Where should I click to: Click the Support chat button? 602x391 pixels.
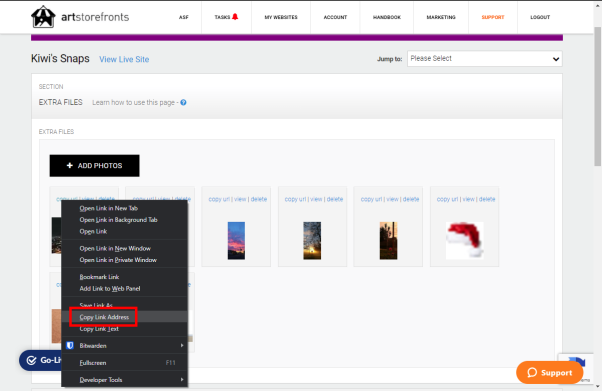[549, 373]
